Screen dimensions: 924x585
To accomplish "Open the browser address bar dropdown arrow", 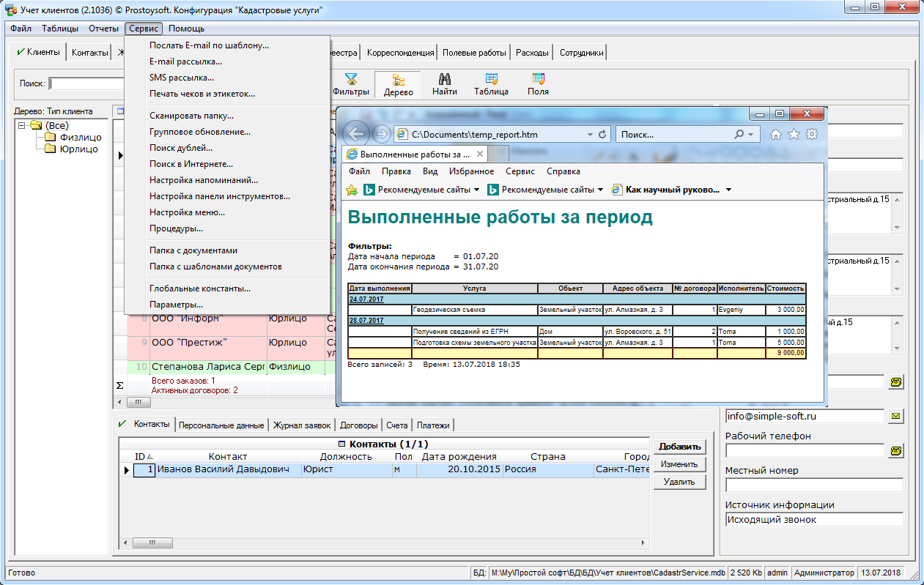I will pyautogui.click(x=590, y=135).
